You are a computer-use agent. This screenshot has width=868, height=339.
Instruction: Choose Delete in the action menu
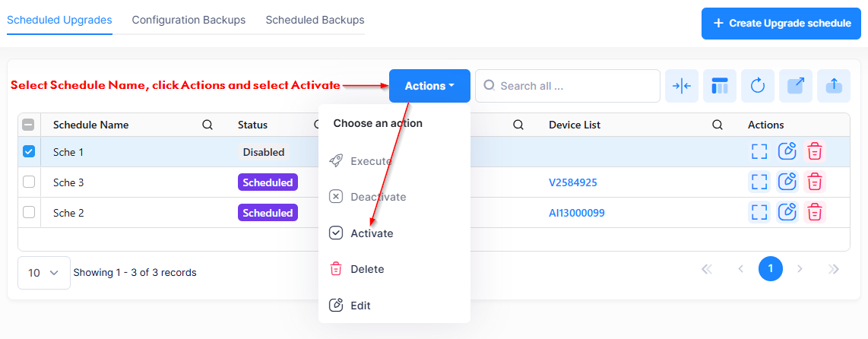pos(366,269)
